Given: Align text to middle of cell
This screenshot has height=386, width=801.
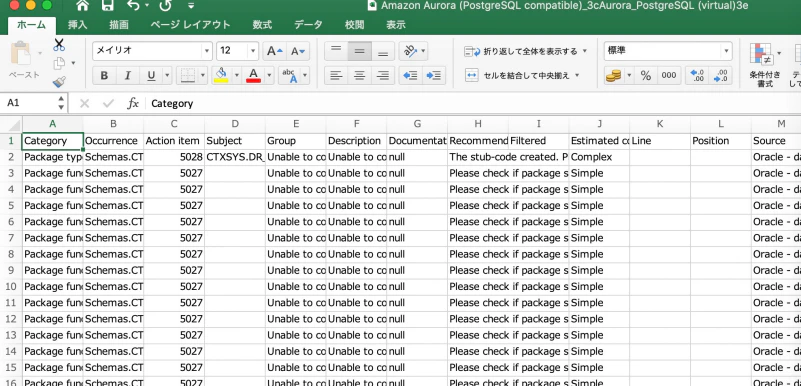Looking at the screenshot, I should [x=360, y=51].
